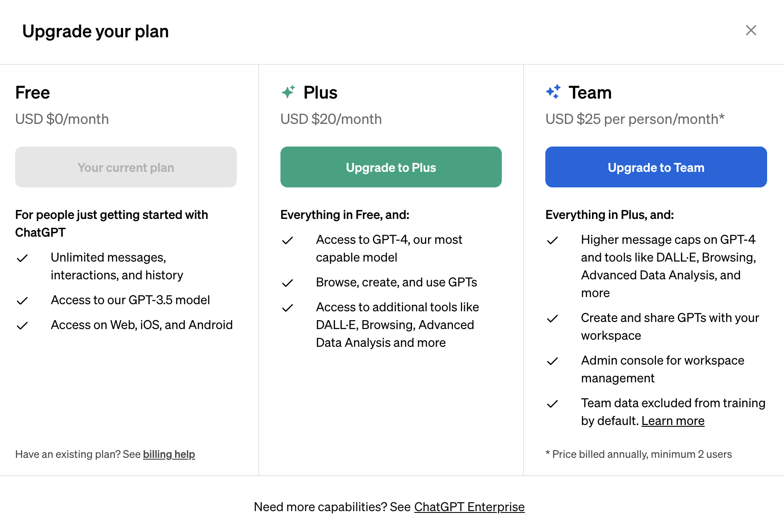Click checkmark beside Team data excluded
The height and width of the screenshot is (532, 784).
click(552, 404)
